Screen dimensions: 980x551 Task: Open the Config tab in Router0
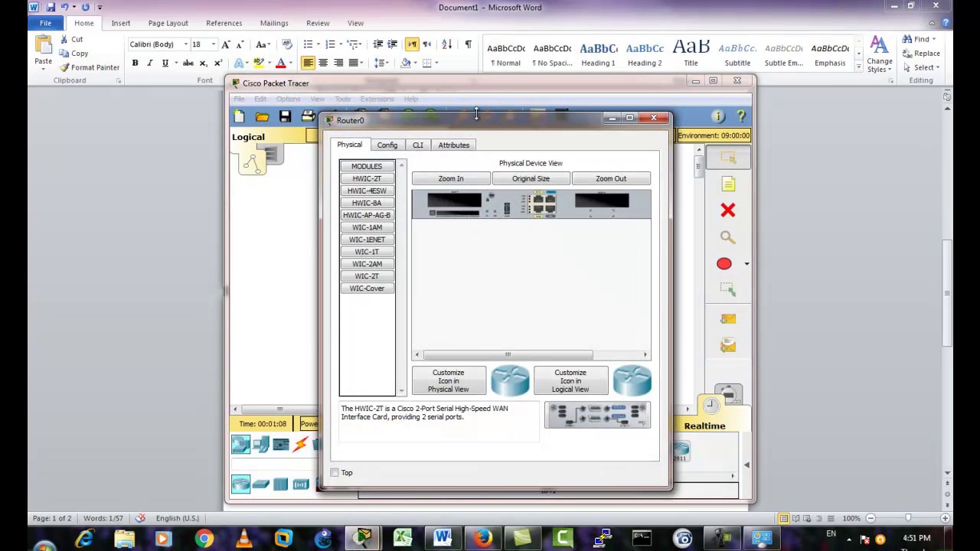pyautogui.click(x=387, y=145)
